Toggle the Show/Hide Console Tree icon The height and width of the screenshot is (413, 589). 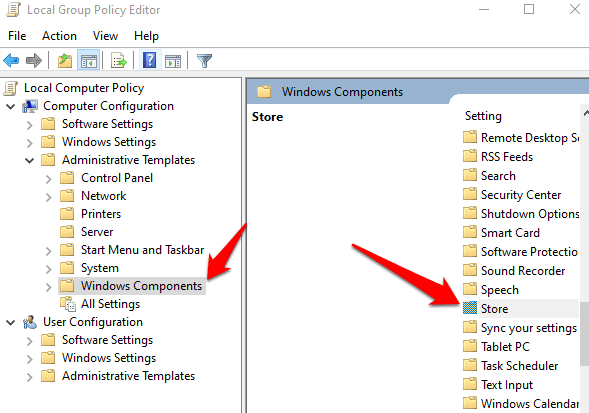(89, 60)
